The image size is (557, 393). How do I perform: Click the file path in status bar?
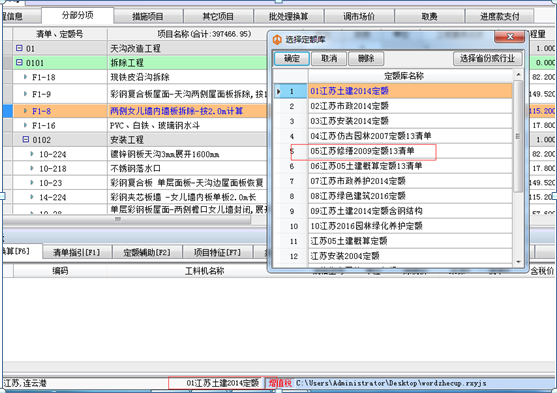point(391,383)
